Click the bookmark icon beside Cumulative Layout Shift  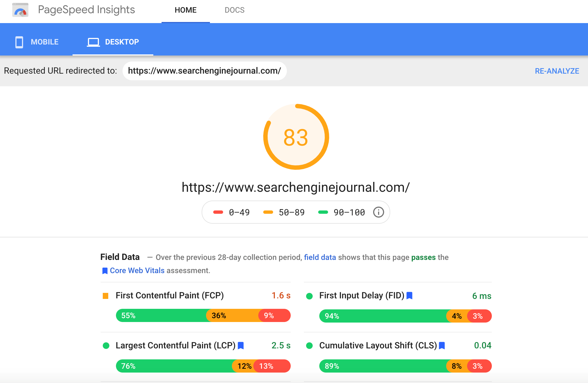tap(442, 345)
